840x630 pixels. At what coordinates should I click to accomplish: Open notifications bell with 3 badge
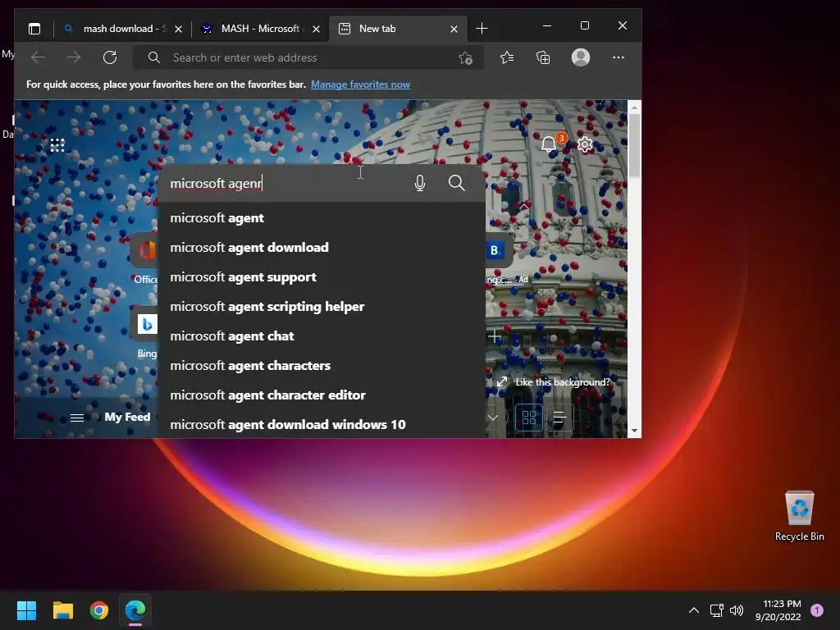point(552,143)
